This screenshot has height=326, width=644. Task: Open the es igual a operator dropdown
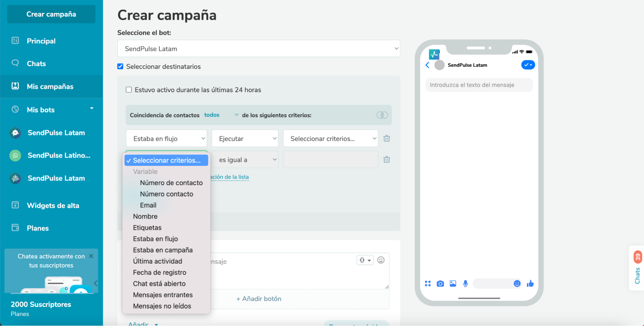[x=245, y=160]
